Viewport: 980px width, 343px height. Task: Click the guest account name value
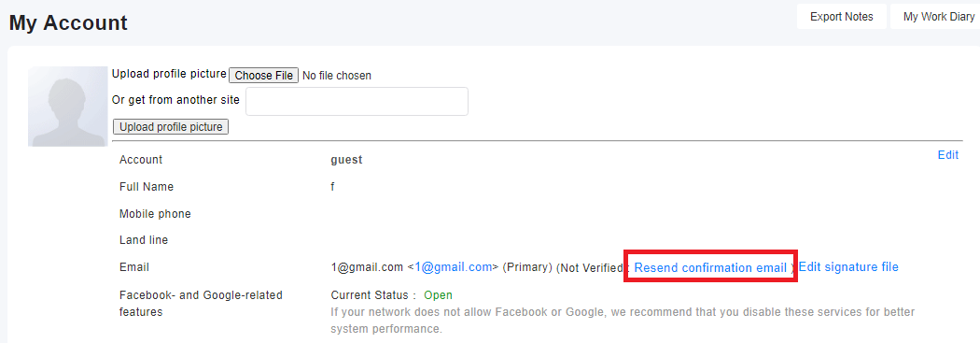347,160
